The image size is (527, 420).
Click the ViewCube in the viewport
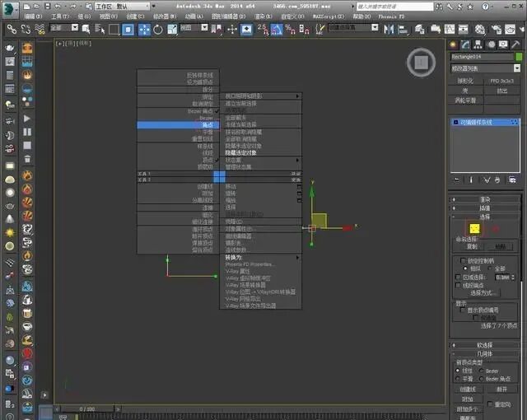tap(421, 62)
